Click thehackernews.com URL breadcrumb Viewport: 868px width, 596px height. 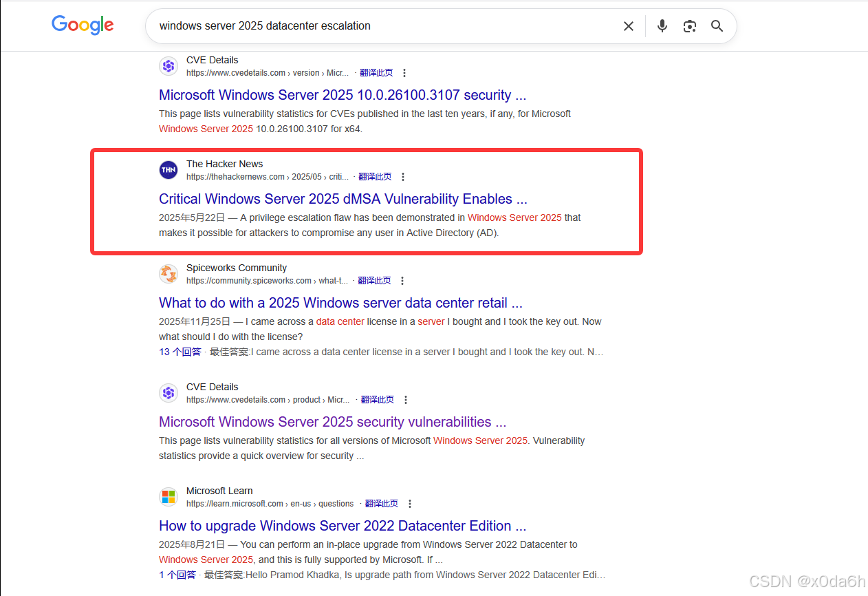pyautogui.click(x=268, y=177)
